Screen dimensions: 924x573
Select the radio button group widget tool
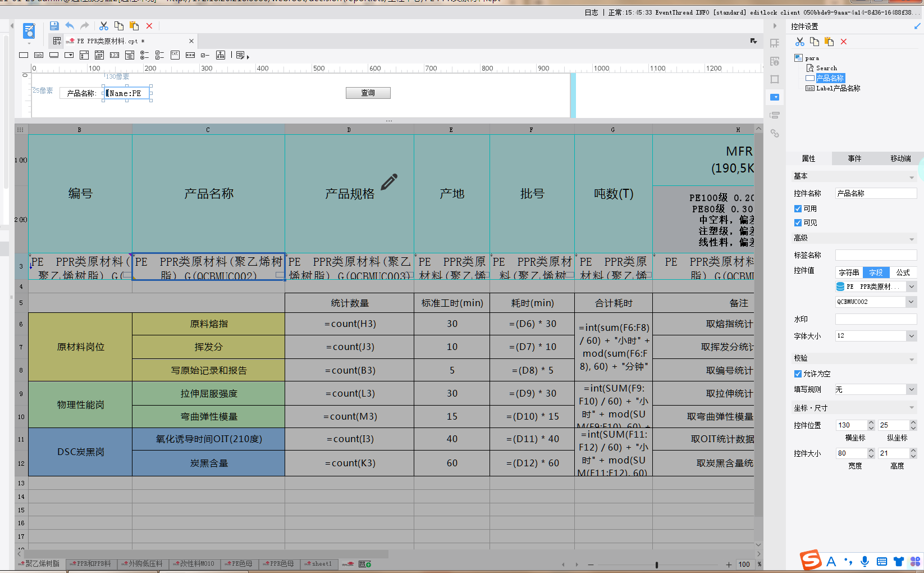145,55
